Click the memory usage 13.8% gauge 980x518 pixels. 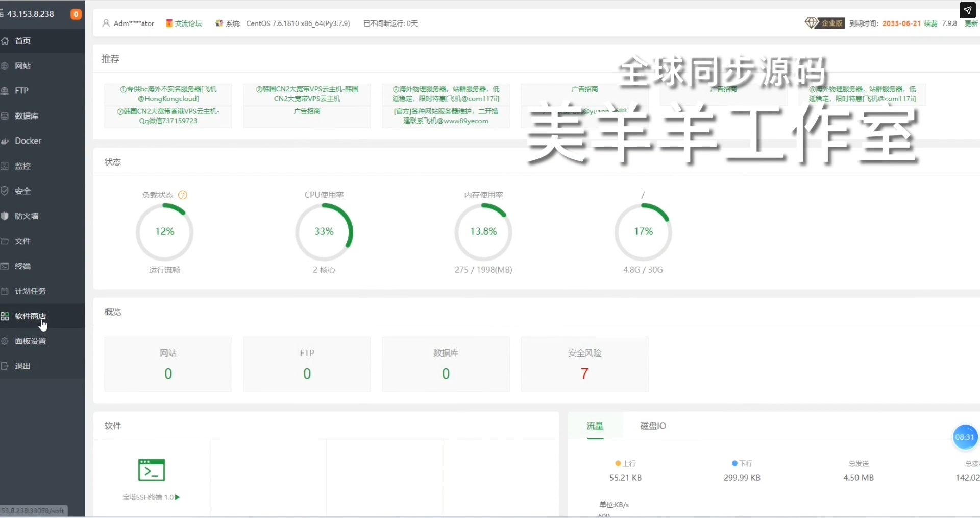point(483,232)
